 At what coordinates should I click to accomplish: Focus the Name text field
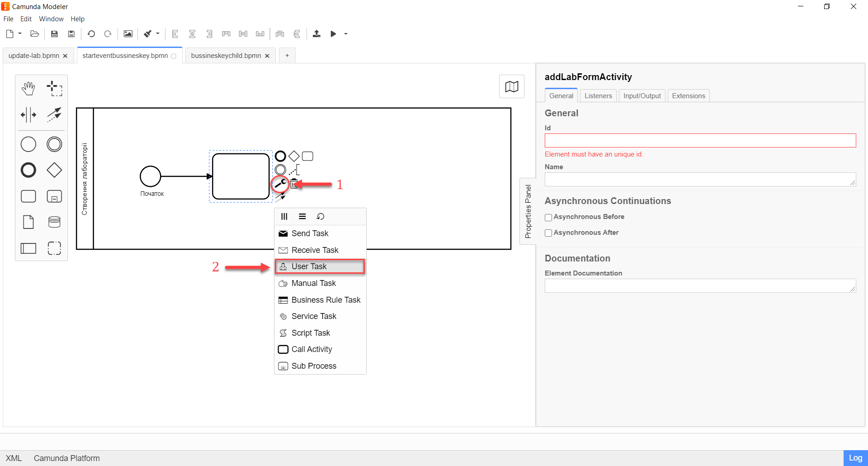[700, 179]
